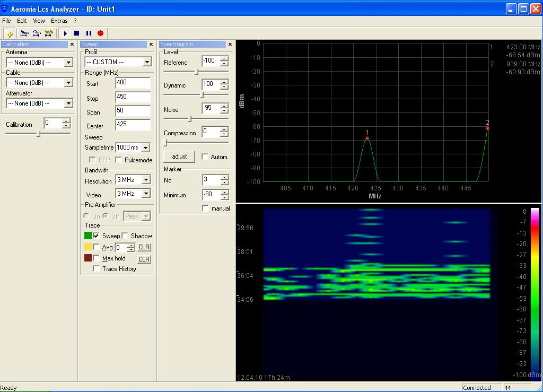Close the Spectrogram panel

coord(230,45)
